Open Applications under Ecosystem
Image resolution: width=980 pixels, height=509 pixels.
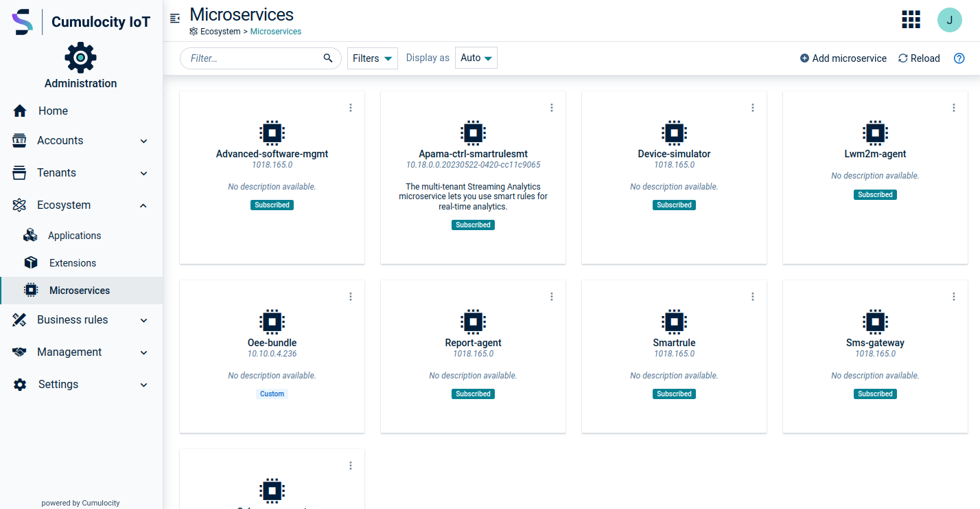click(x=81, y=236)
